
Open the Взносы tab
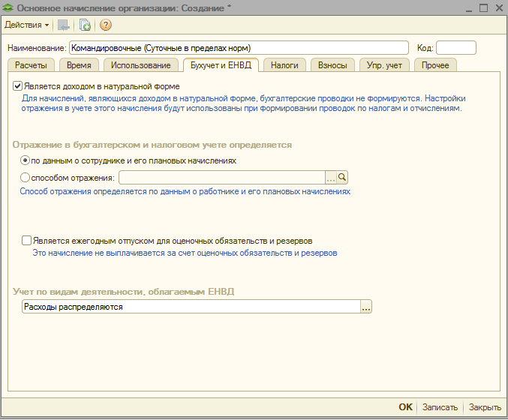332,65
